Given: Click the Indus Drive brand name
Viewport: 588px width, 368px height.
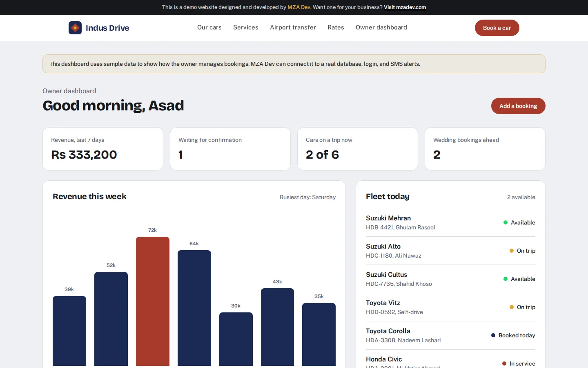Looking at the screenshot, I should tap(107, 28).
